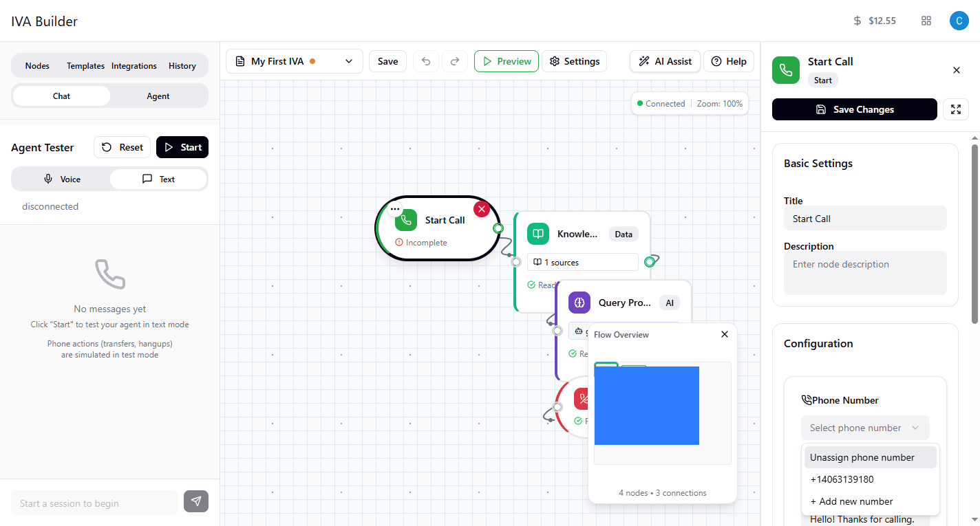Click the Query Processor brain icon
980x526 pixels.
579,303
